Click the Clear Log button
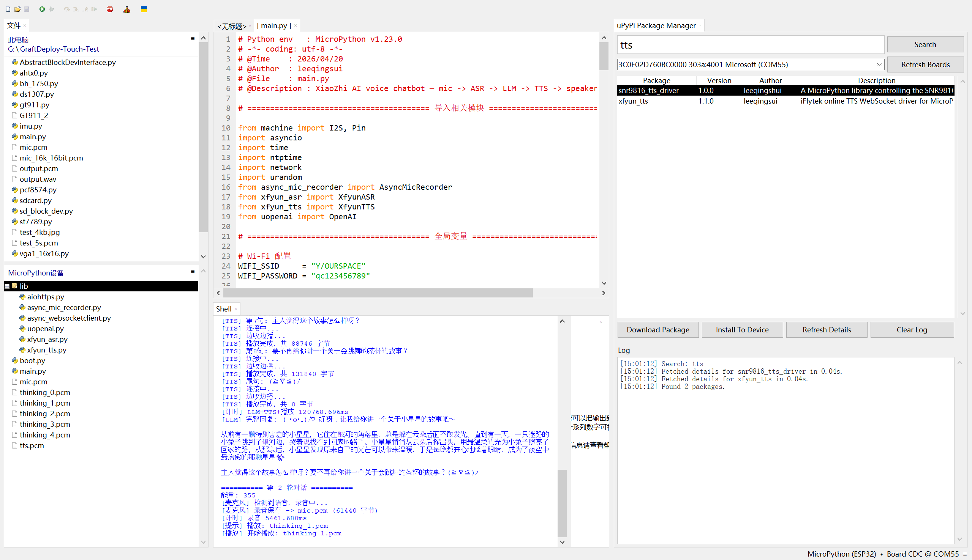 coord(912,330)
